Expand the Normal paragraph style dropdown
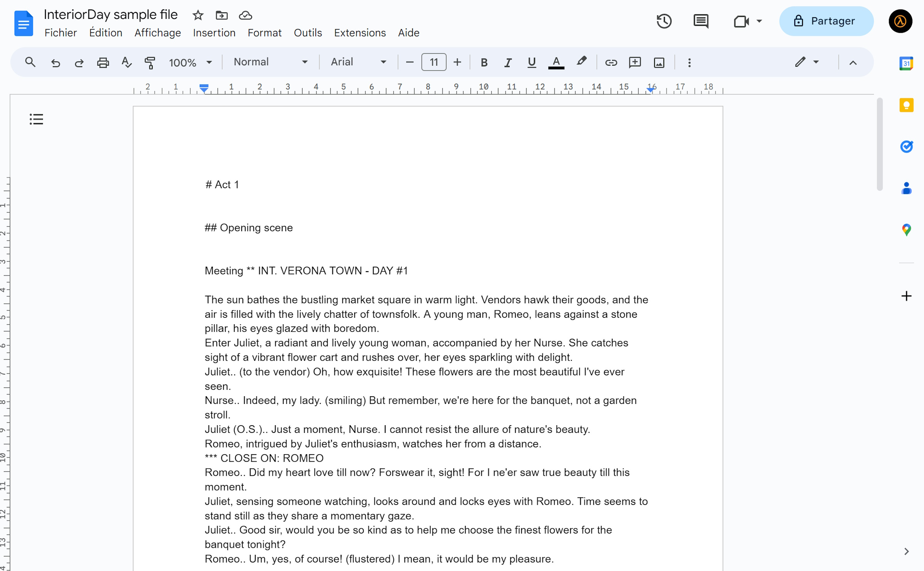The width and height of the screenshot is (924, 571). pyautogui.click(x=270, y=62)
